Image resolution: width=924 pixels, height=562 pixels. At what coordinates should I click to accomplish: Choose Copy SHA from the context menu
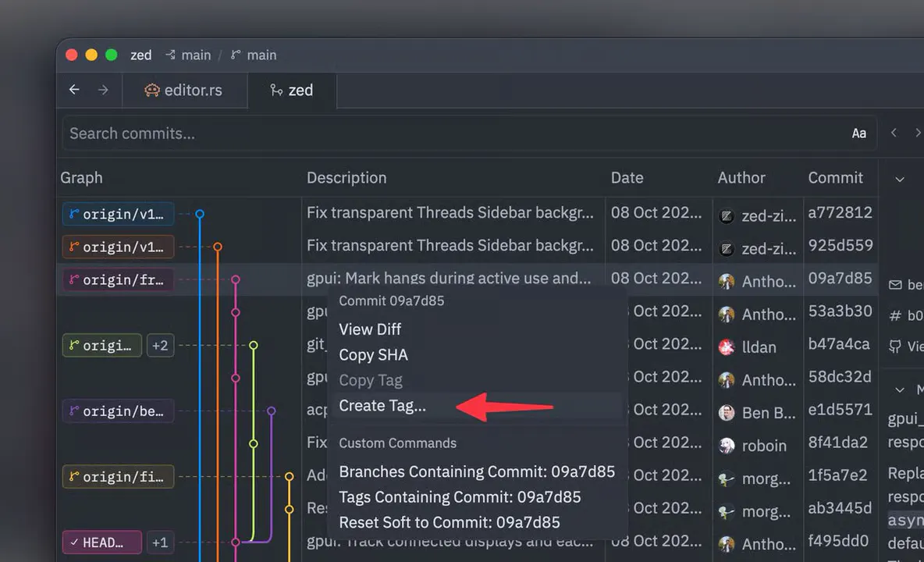pos(373,354)
